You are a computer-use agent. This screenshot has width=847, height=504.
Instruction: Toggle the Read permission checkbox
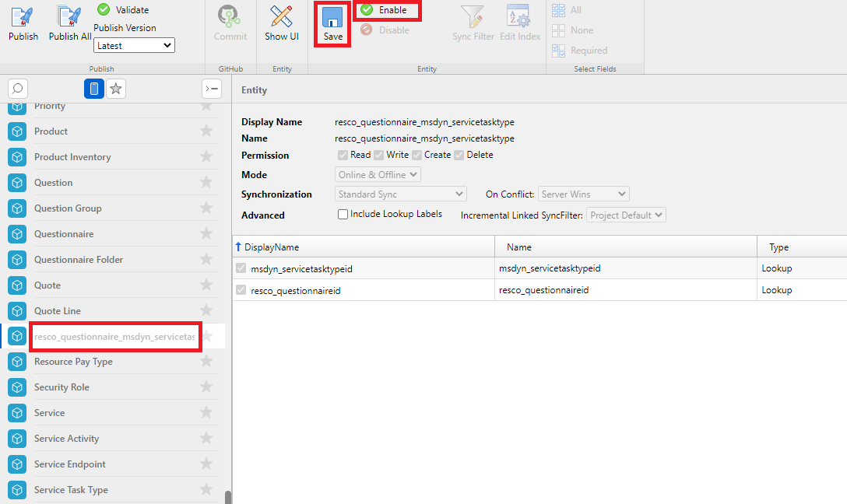pos(343,155)
